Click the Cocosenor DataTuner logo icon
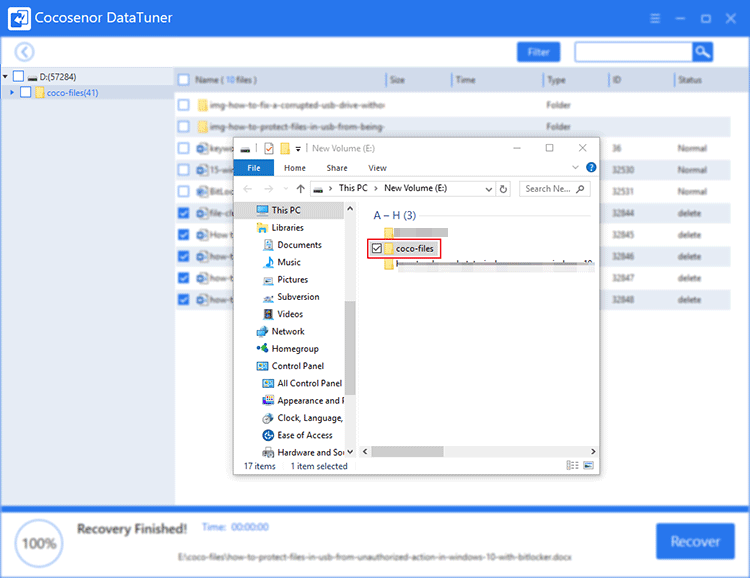Viewport: 750px width, 578px height. [20, 18]
